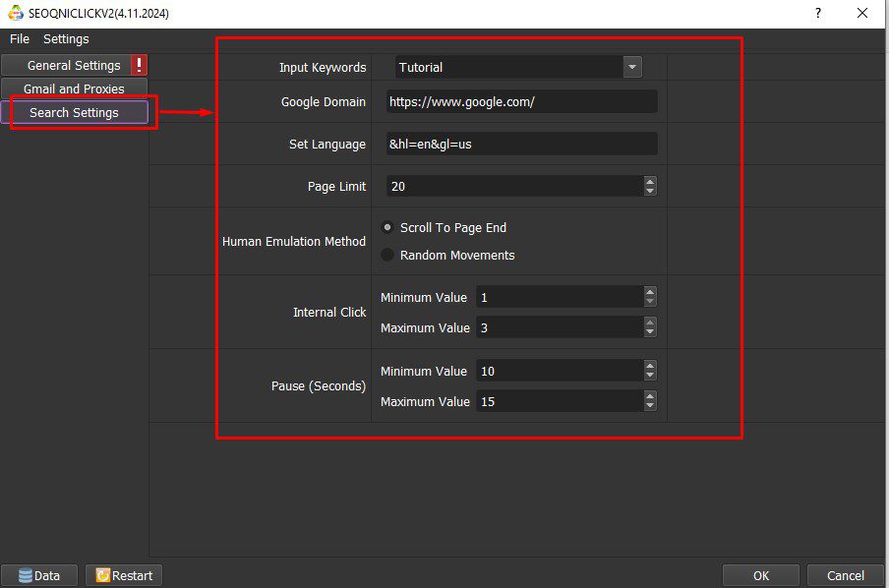Click the red warning icon beside General Settings
Image resolution: width=889 pixels, height=588 pixels.
pos(139,65)
